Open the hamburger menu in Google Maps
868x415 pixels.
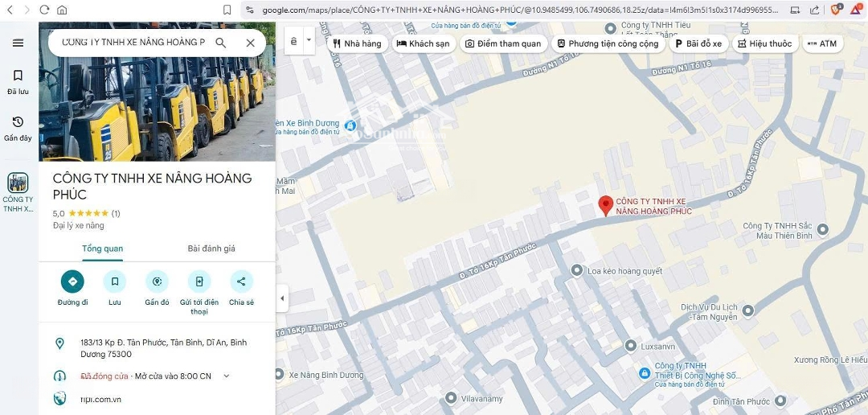pos(18,43)
